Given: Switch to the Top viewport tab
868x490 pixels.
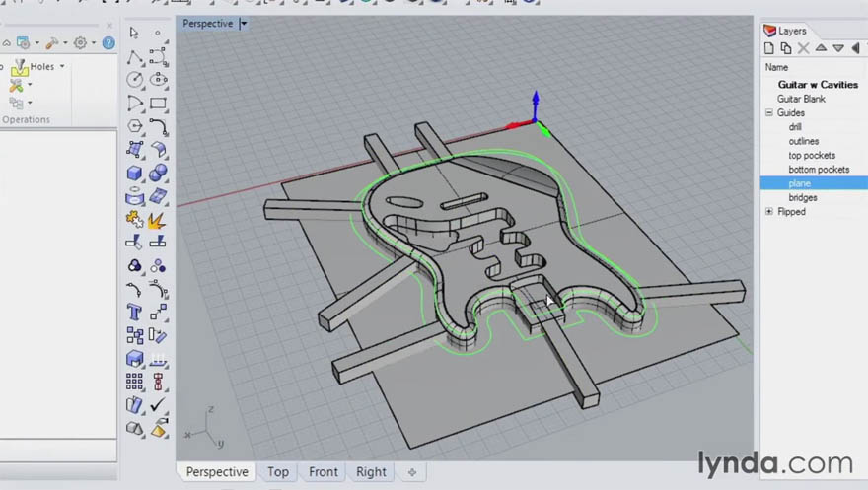Looking at the screenshot, I should coord(278,471).
